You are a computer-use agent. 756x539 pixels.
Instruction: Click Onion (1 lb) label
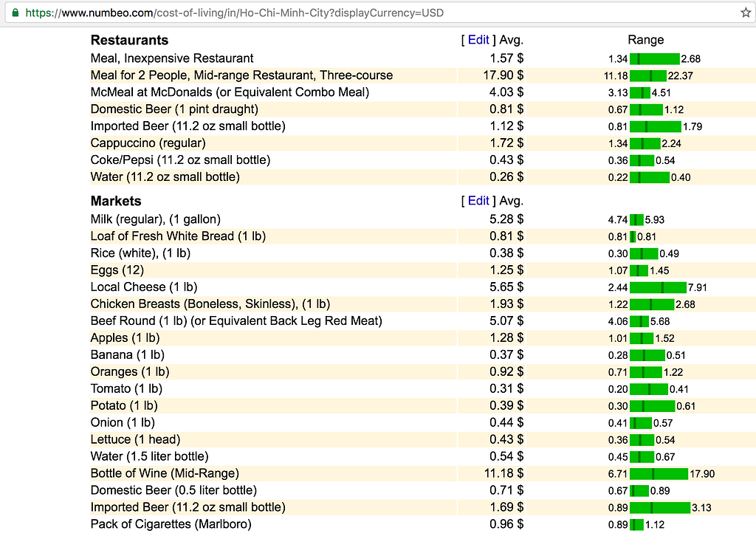click(123, 423)
